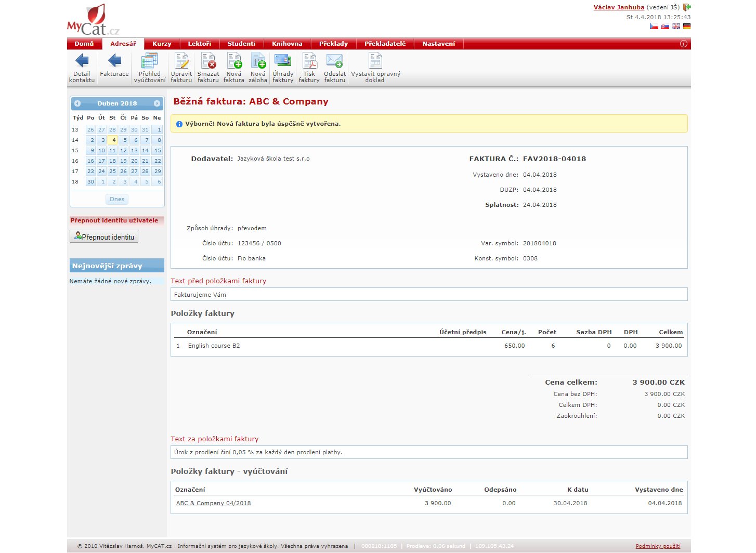Click the Fakturujeme Vám text field

[x=429, y=294]
